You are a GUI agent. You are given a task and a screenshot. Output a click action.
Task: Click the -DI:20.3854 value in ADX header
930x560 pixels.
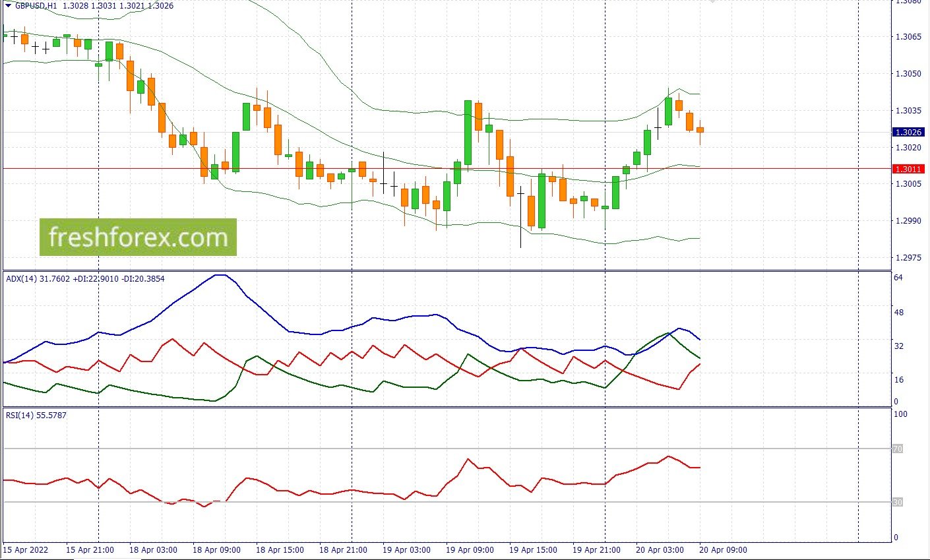coord(143,279)
